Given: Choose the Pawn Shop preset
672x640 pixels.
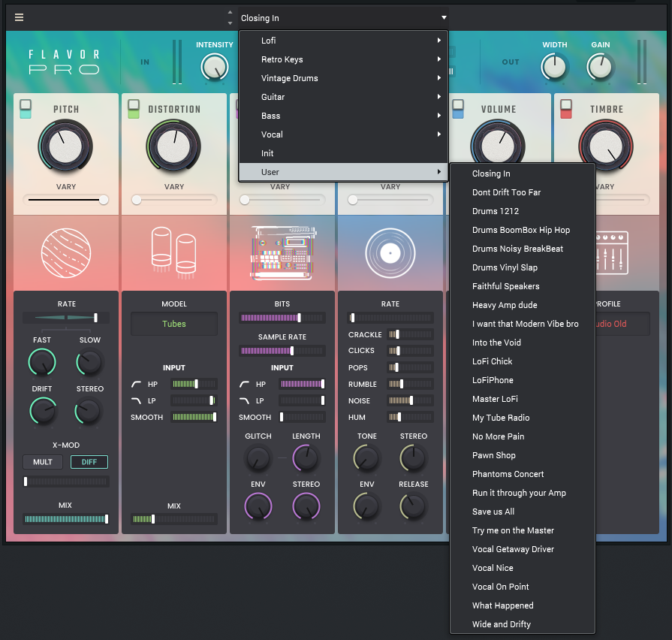Looking at the screenshot, I should [x=523, y=455].
